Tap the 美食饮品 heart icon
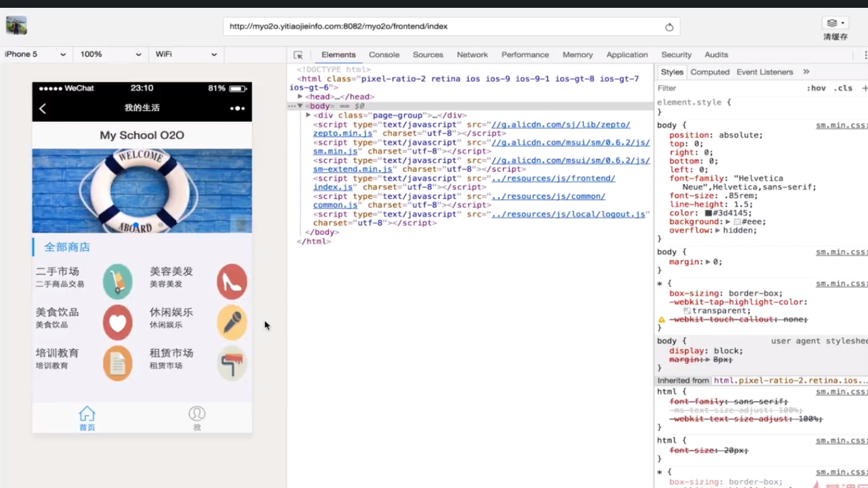 pos(117,323)
